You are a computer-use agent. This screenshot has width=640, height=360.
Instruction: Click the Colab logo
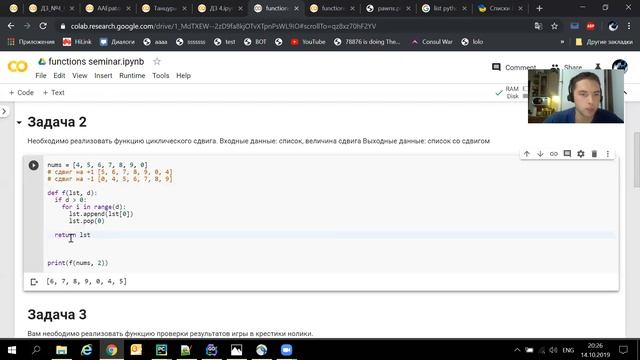(x=18, y=67)
